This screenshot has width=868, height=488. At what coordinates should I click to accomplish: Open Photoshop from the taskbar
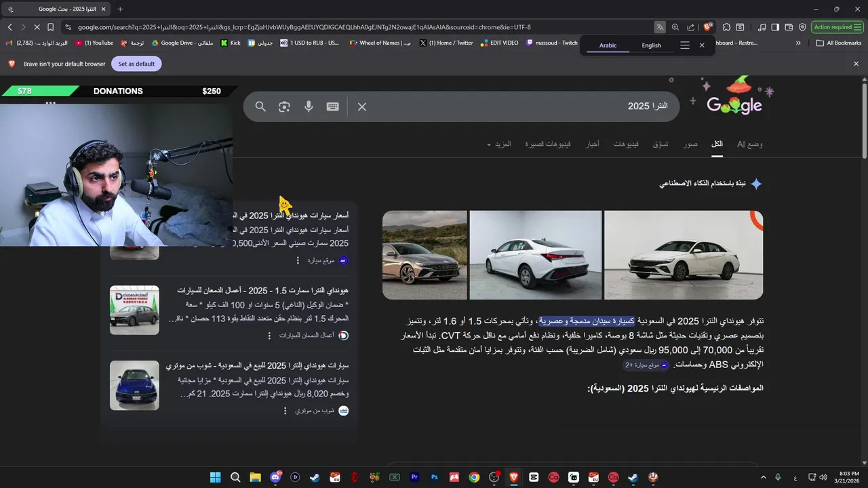[x=435, y=477]
